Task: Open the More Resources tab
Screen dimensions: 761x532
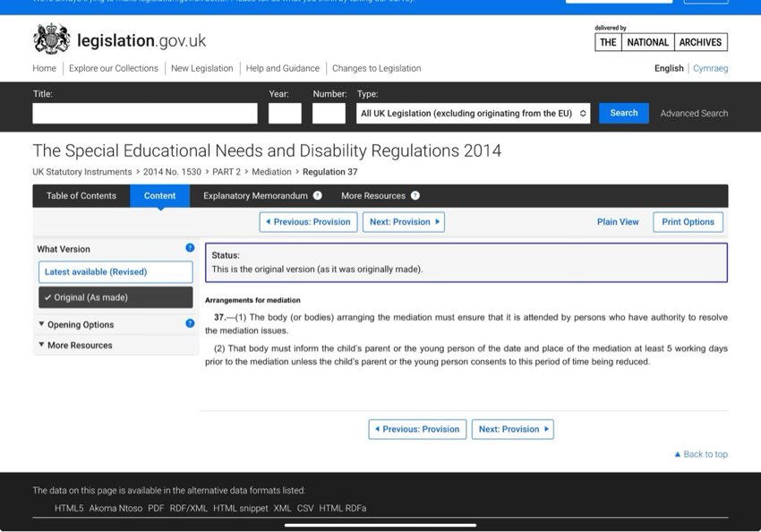Action: [373, 195]
